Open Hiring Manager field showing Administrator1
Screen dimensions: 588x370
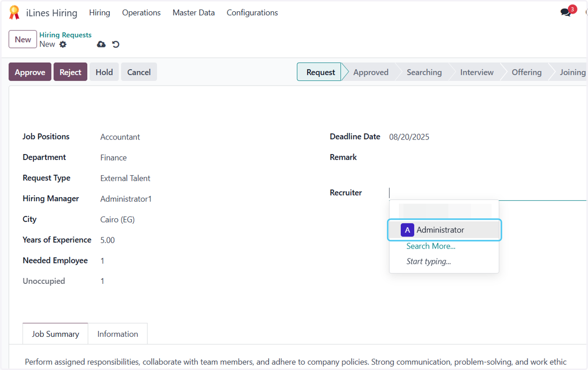tap(126, 199)
